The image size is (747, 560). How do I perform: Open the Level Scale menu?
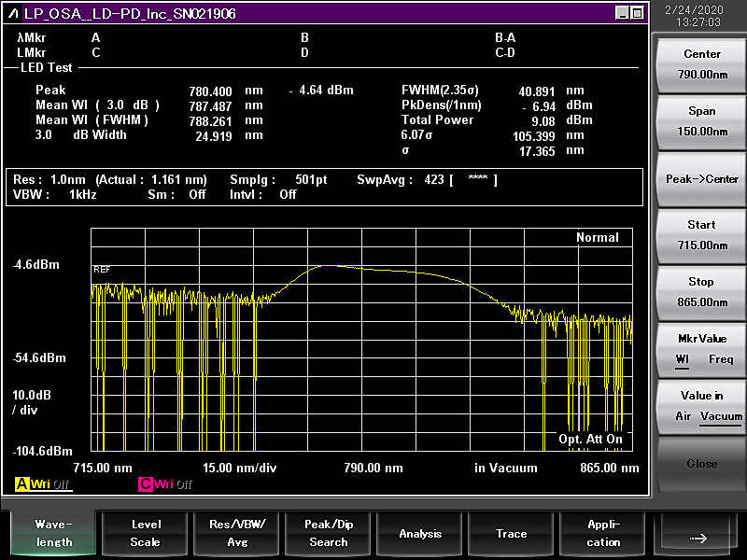(x=145, y=533)
